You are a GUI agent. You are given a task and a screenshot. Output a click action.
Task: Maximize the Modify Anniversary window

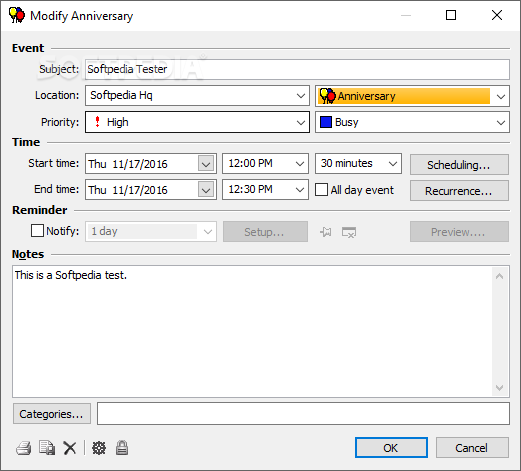(451, 15)
